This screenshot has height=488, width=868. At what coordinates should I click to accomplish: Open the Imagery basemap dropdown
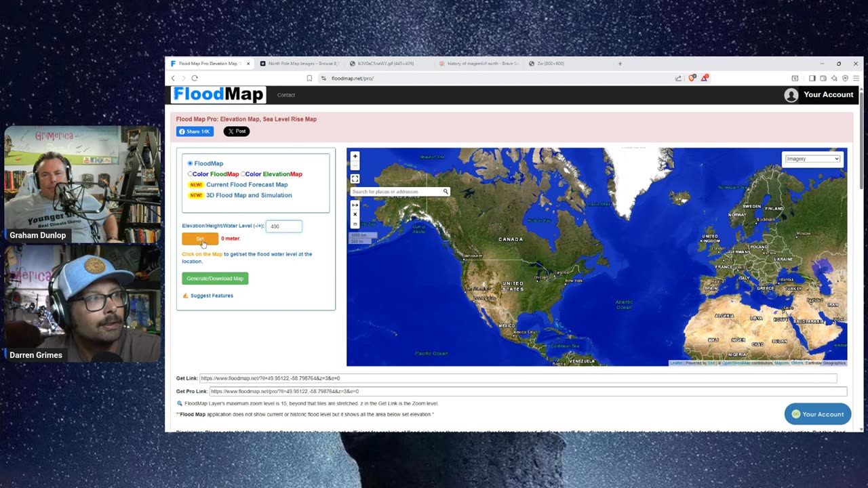click(x=812, y=159)
